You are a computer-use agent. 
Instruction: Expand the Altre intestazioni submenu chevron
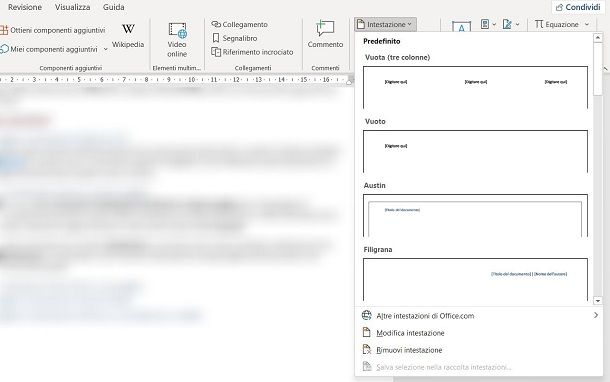coord(596,315)
